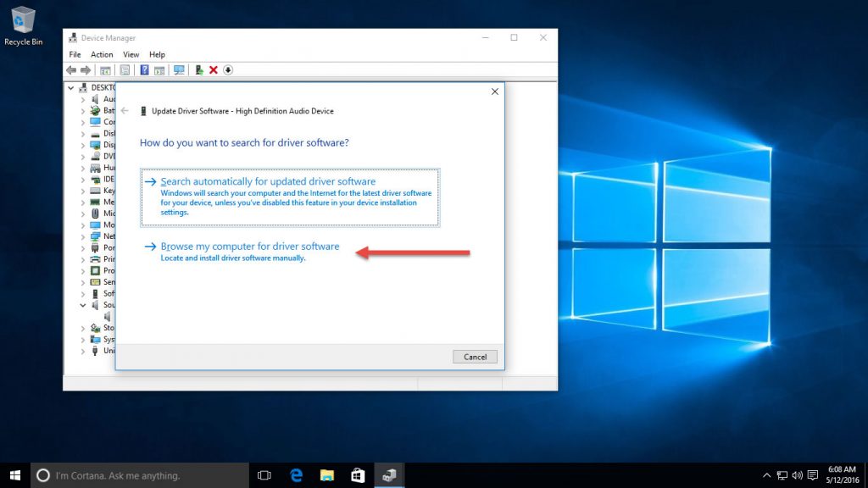Expand the Batteries device category
868x488 pixels.
pos(83,110)
